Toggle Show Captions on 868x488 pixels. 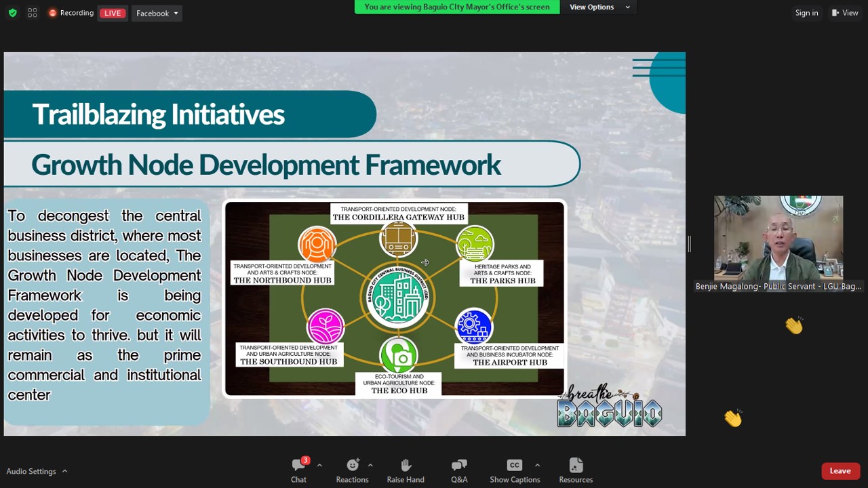click(515, 470)
